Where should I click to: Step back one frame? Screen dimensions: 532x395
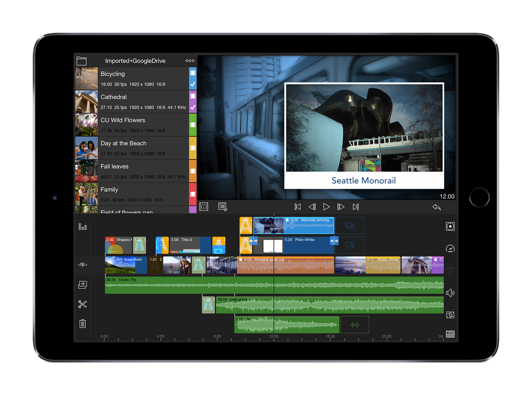[x=312, y=207]
